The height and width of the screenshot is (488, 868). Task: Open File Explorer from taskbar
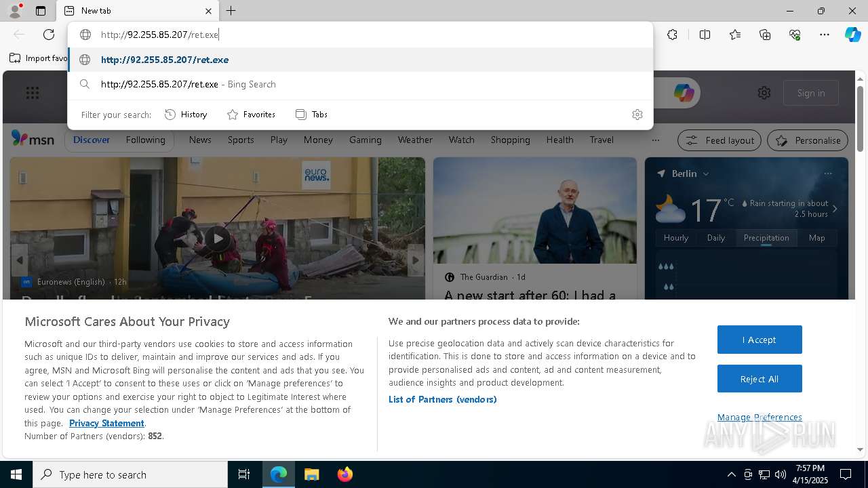pos(311,474)
